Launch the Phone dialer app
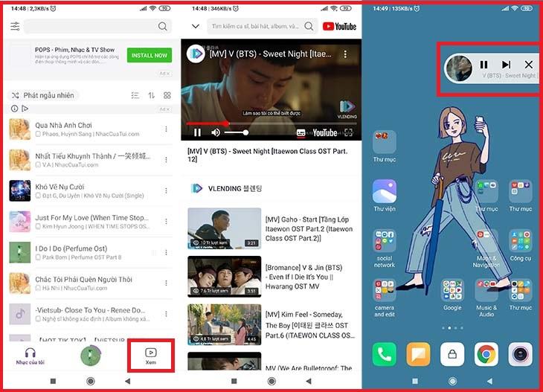543x392 pixels. [385, 354]
